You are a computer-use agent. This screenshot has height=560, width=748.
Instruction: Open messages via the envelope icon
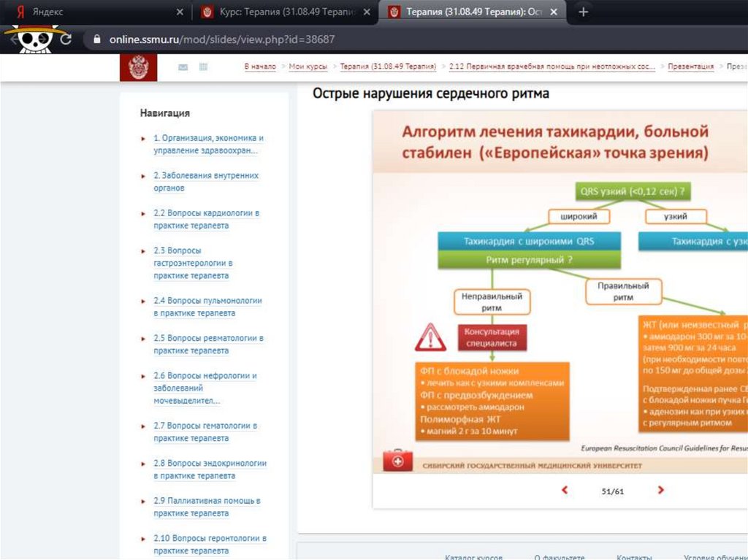point(183,67)
